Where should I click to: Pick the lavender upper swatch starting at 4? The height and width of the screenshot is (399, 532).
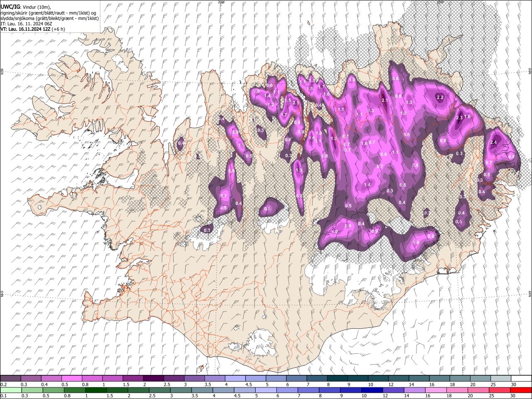235,378
